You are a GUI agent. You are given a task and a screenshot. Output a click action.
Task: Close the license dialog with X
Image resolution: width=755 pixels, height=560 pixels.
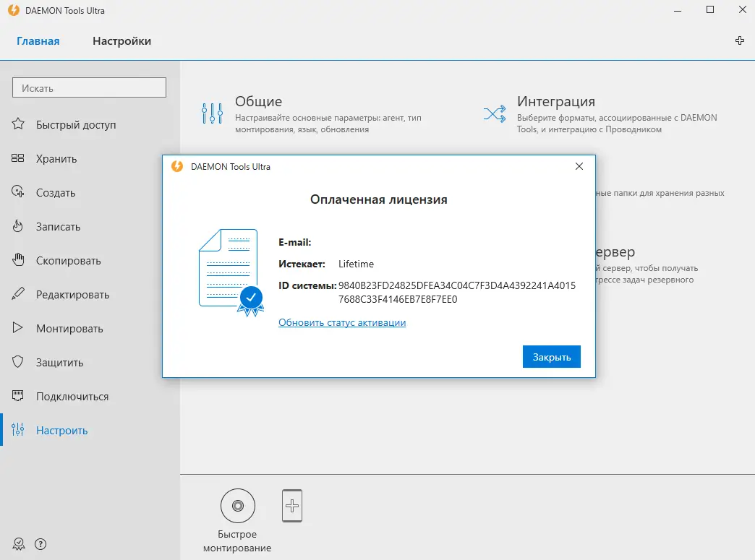point(579,166)
